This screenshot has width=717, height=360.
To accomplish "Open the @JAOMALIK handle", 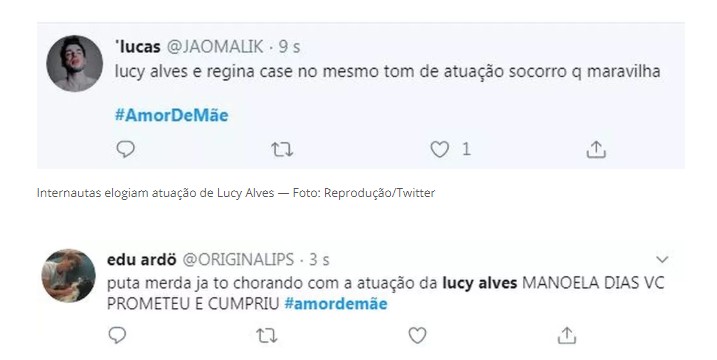I will click(x=214, y=47).
